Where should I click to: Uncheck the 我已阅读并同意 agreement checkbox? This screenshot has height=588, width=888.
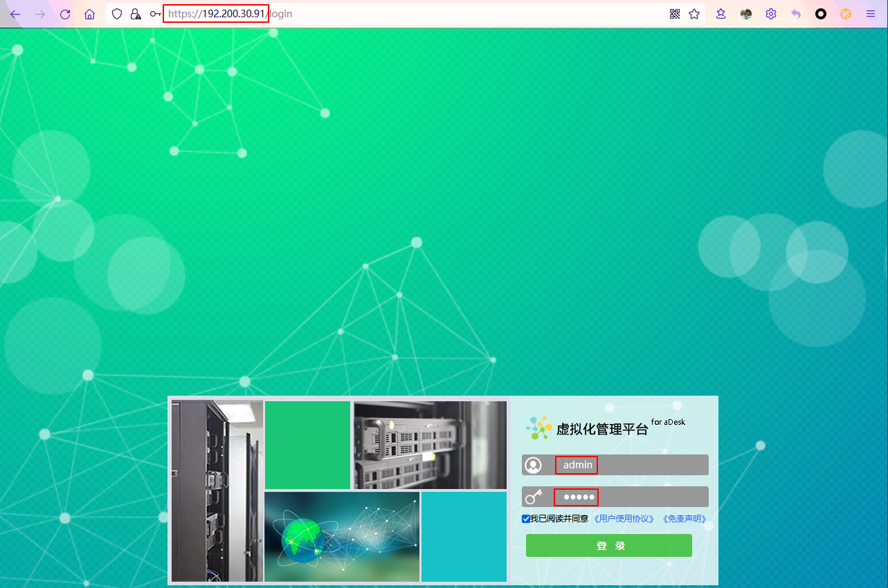tap(526, 519)
